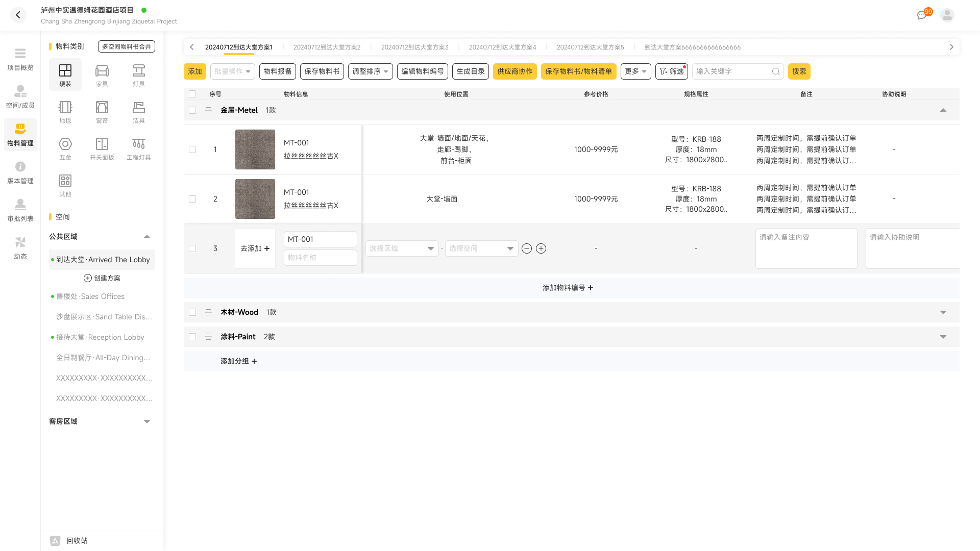Check the box for material row 1
Image resolution: width=980 pixels, height=551 pixels.
tap(192, 149)
